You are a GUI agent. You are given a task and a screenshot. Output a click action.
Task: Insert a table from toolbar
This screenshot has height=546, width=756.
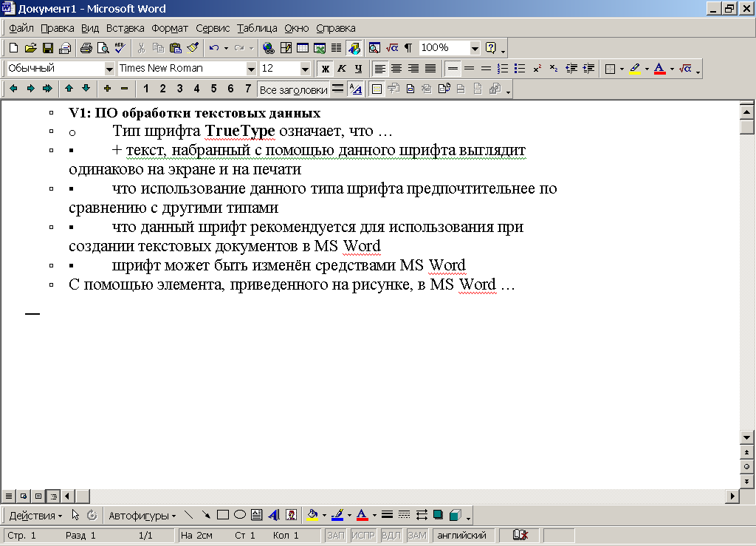(x=302, y=48)
